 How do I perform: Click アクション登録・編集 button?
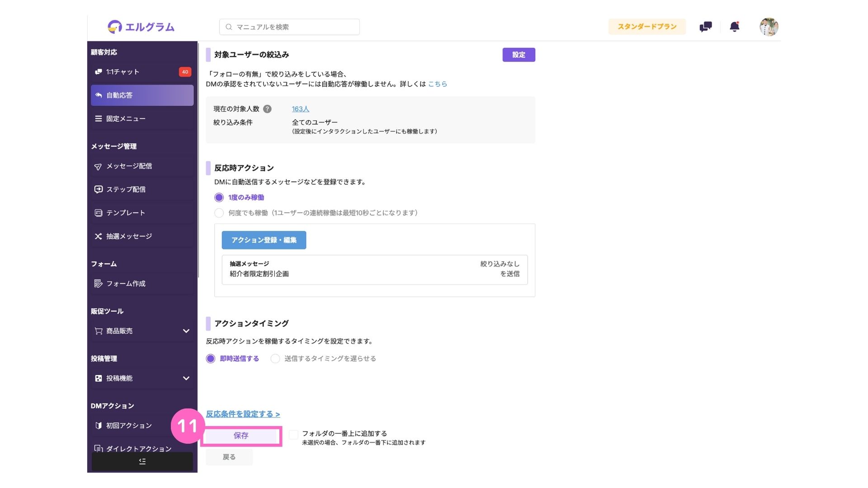[x=264, y=240]
